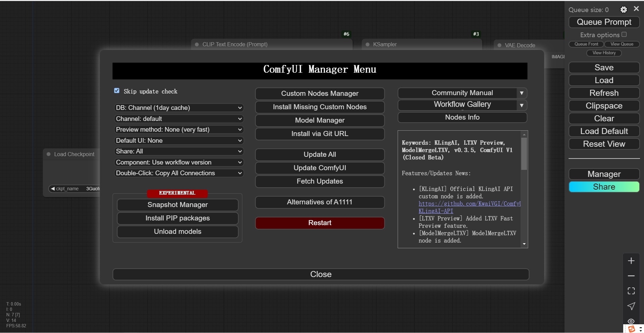
Task: Open the Preview method dropdown
Action: (x=179, y=130)
